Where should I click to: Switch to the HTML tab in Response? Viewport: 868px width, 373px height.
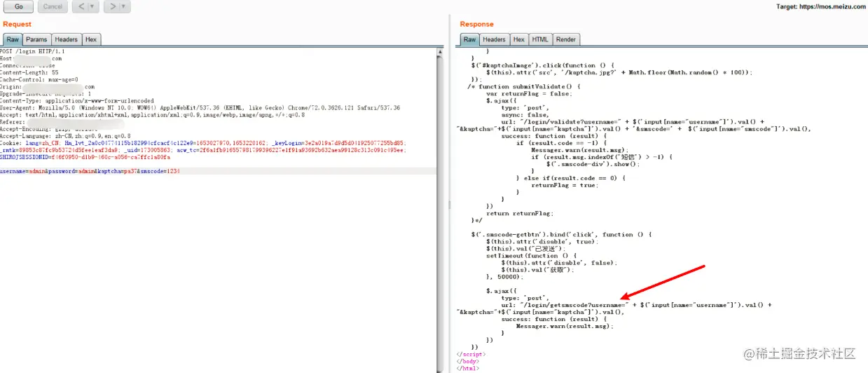coord(539,40)
